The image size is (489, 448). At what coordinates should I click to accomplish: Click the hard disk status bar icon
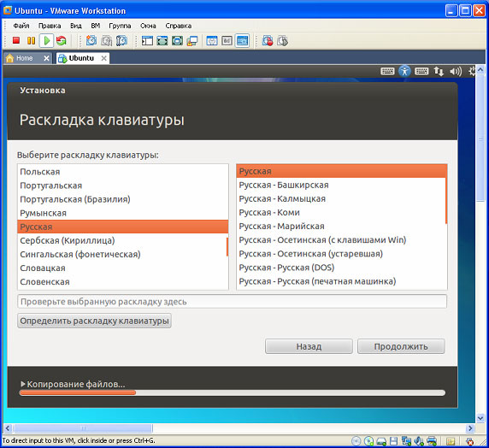[x=382, y=441]
